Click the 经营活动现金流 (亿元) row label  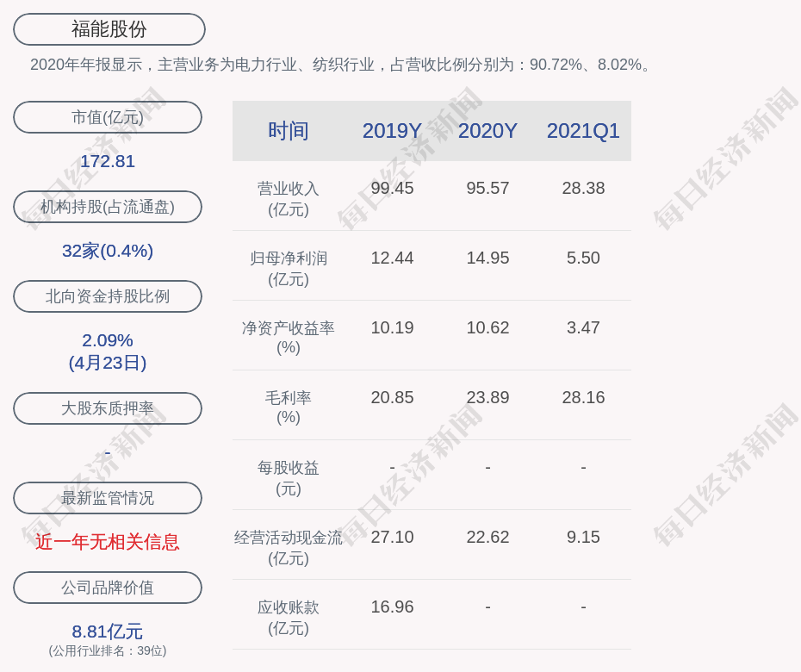(289, 548)
